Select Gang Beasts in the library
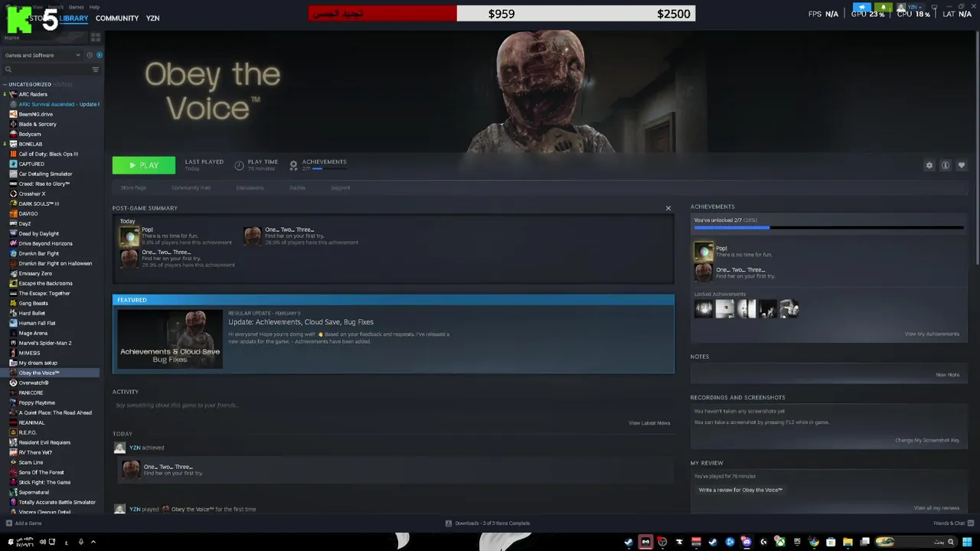Screen dimensions: 980x551 (x=34, y=303)
